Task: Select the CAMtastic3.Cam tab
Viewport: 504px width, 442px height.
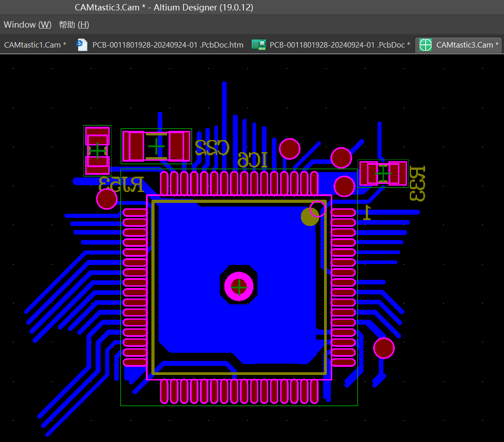Action: coord(459,45)
